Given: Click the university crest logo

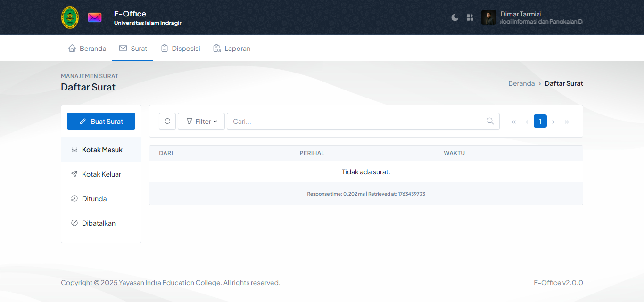Looking at the screenshot, I should 70,17.
